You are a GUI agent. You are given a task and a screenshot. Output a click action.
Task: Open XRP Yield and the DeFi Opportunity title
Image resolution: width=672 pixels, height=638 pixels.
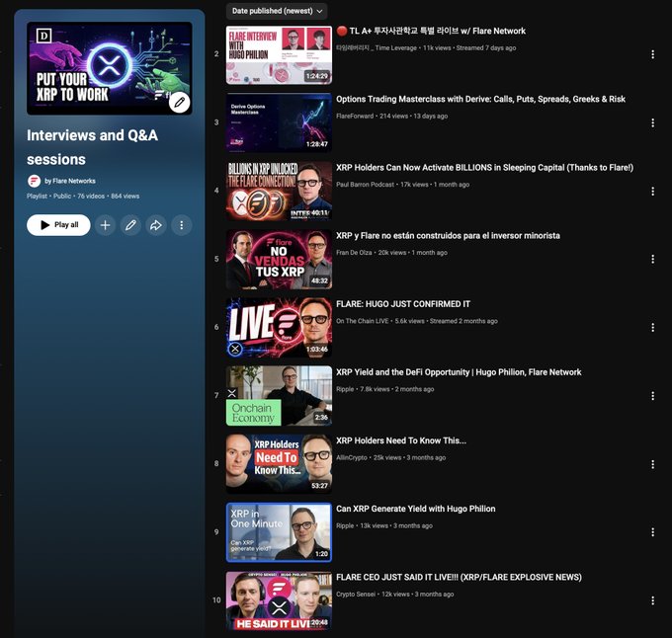coord(459,372)
